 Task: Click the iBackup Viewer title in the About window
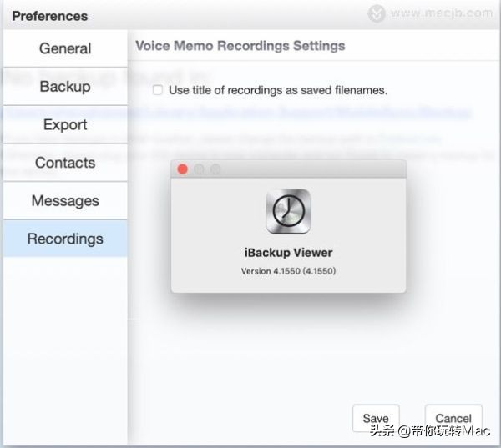289,253
